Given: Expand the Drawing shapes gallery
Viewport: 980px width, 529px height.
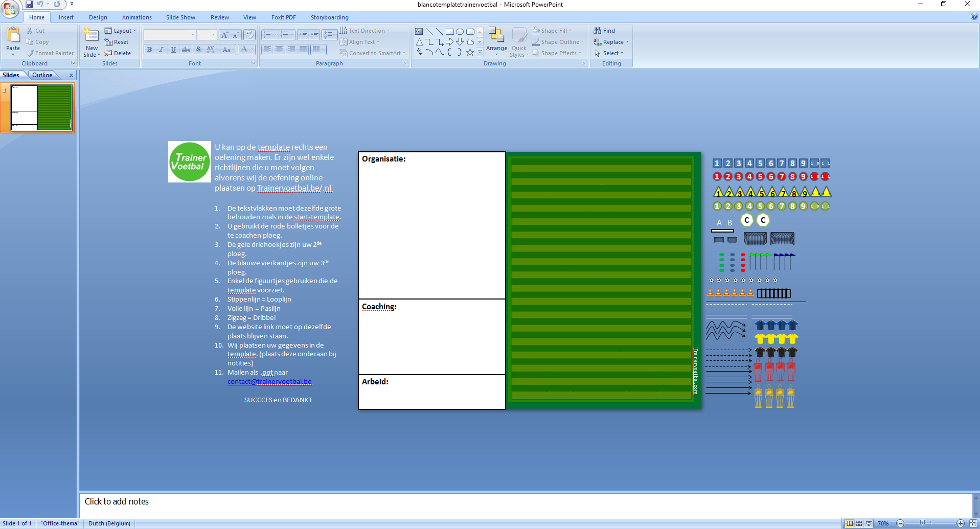Looking at the screenshot, I should coord(480,52).
